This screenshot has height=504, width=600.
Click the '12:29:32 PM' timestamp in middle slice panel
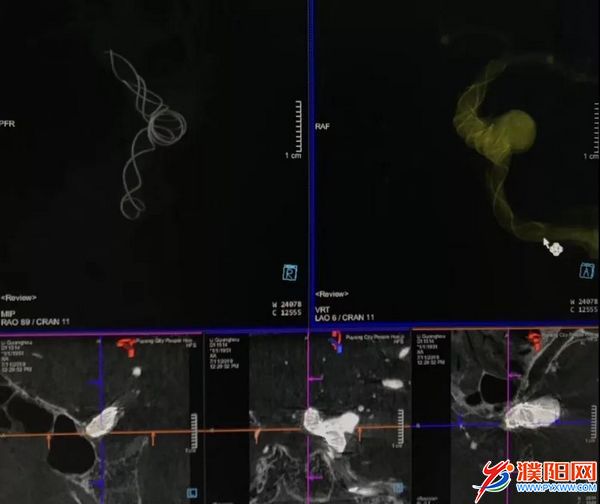coord(225,366)
